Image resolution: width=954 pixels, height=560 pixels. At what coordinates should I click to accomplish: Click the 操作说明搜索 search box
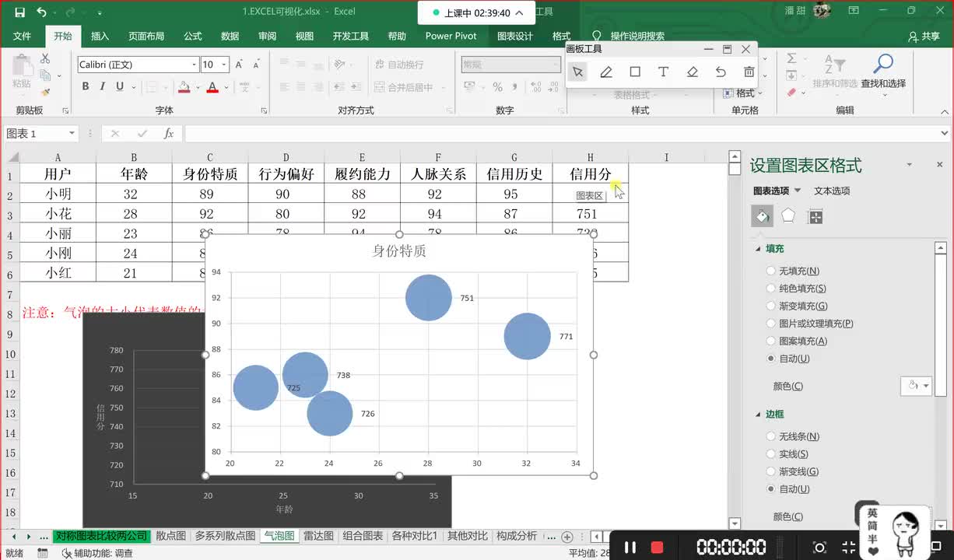(x=637, y=37)
